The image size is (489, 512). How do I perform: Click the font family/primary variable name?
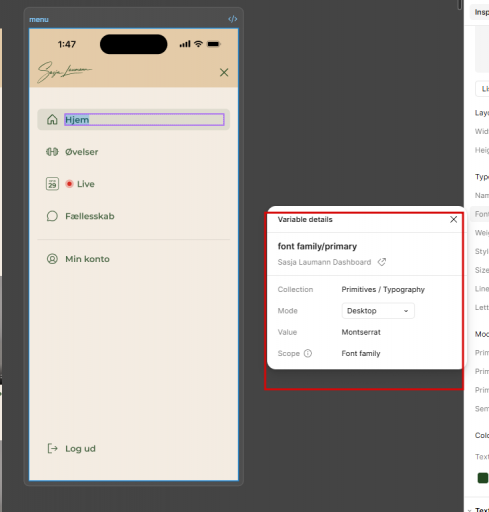point(317,246)
